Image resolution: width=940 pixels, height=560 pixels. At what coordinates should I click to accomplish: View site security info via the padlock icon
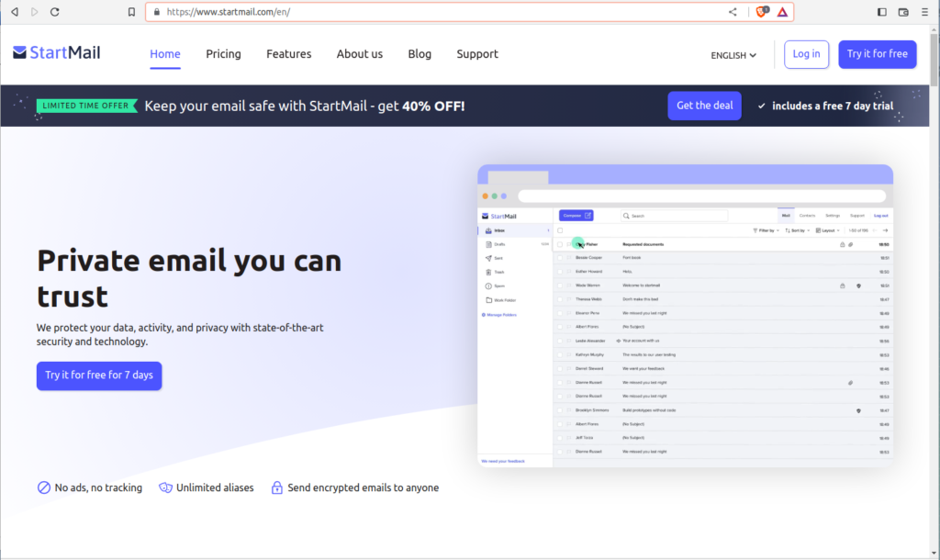pos(156,12)
